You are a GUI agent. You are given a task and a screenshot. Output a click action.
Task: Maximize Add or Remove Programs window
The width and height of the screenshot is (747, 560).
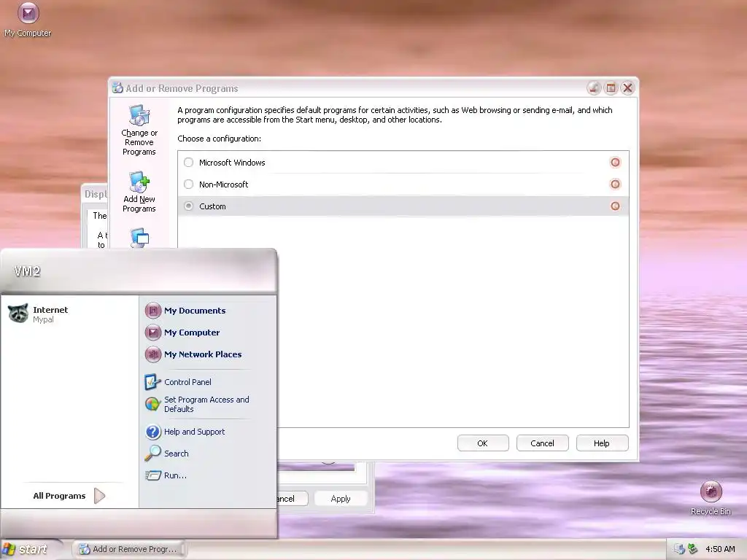point(611,88)
